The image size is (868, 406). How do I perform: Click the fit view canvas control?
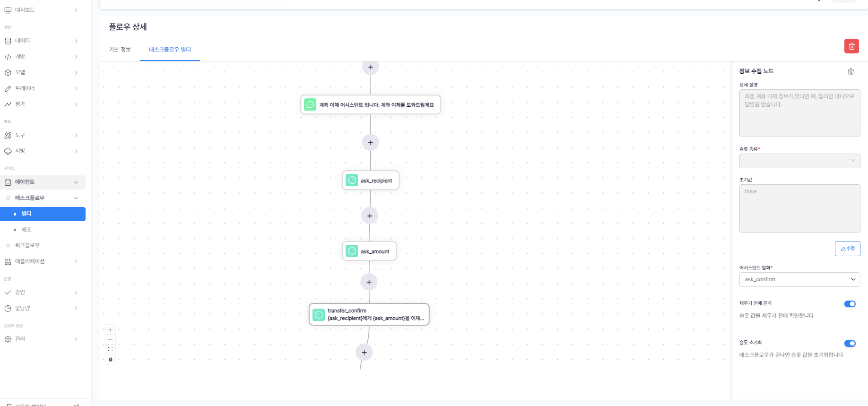[x=111, y=349]
